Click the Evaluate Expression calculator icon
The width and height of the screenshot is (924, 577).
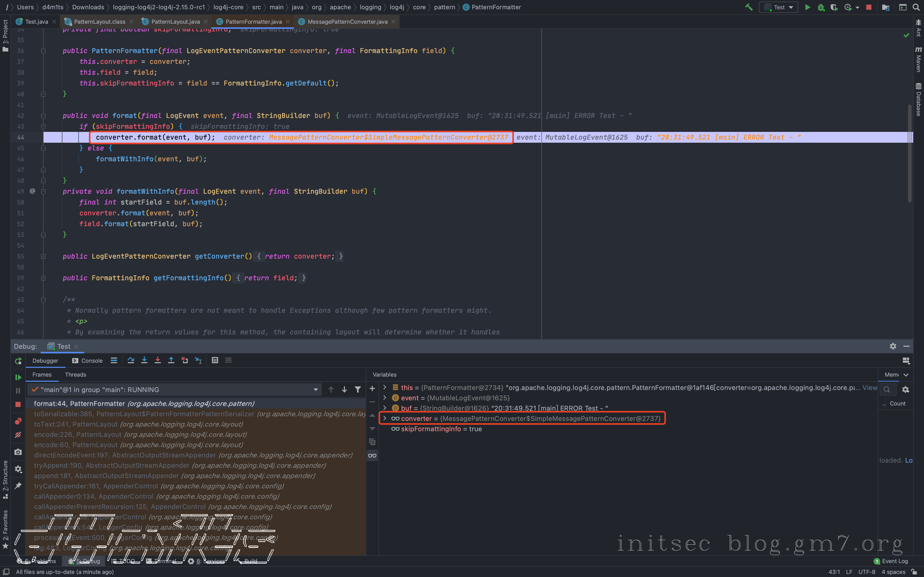click(x=215, y=360)
